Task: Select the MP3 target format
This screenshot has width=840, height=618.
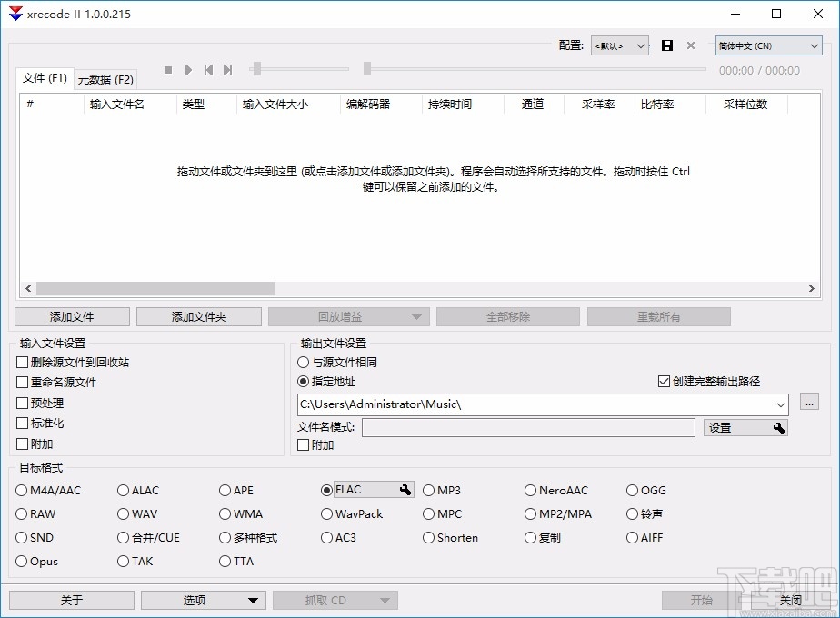Action: click(428, 490)
